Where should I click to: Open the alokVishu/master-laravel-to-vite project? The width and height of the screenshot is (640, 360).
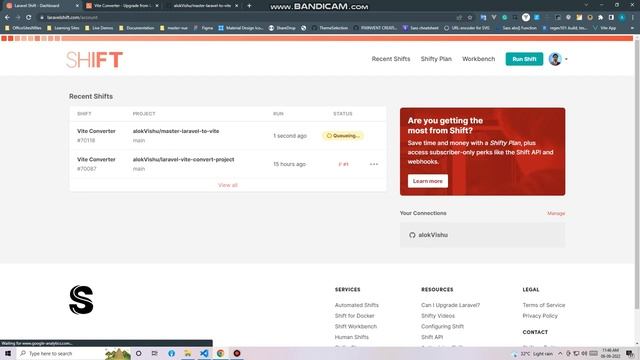pyautogui.click(x=176, y=131)
